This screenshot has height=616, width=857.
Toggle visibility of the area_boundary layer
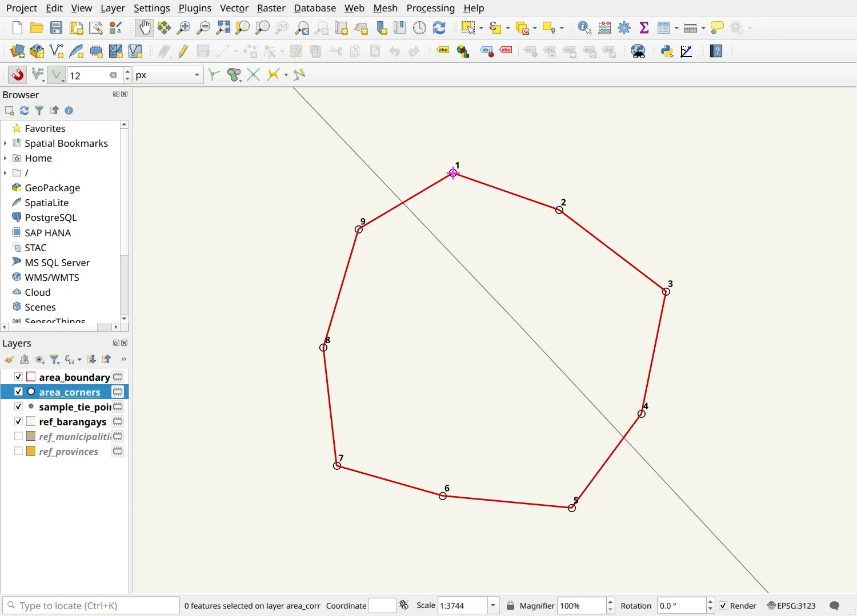click(x=18, y=377)
